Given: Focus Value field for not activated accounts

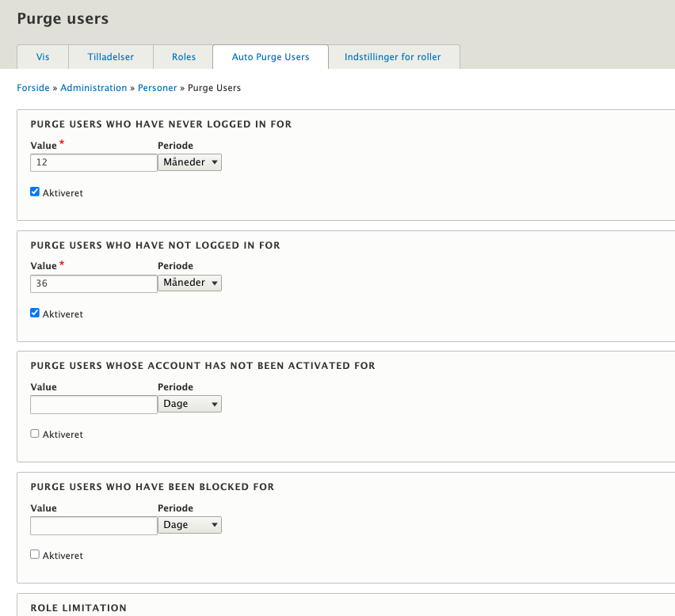Looking at the screenshot, I should 93,405.
